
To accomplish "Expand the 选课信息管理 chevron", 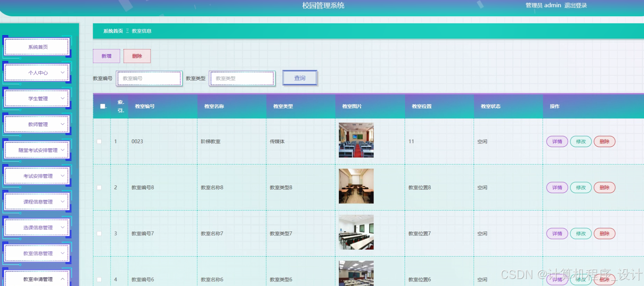I will click(63, 227).
